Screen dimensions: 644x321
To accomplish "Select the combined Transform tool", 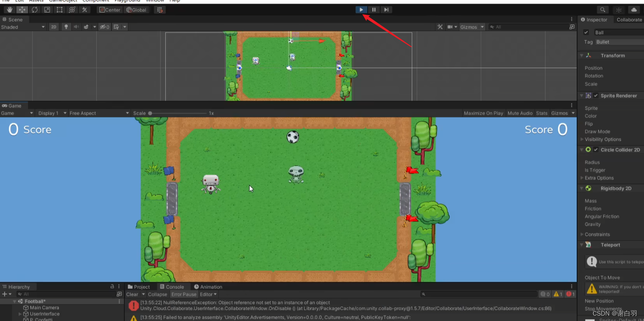I will tap(72, 10).
